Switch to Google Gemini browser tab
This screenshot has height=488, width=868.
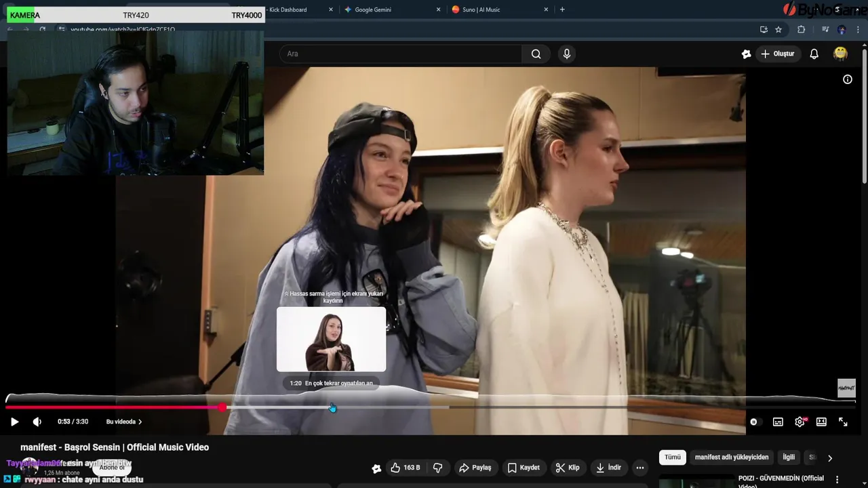373,9
